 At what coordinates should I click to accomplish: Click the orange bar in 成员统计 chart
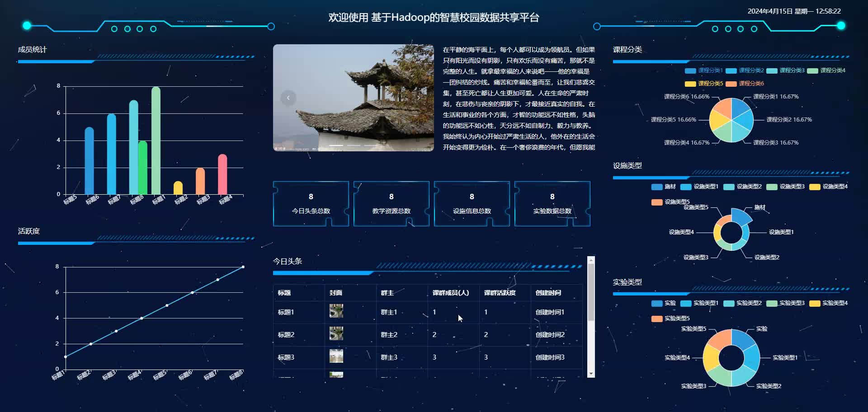click(x=200, y=181)
